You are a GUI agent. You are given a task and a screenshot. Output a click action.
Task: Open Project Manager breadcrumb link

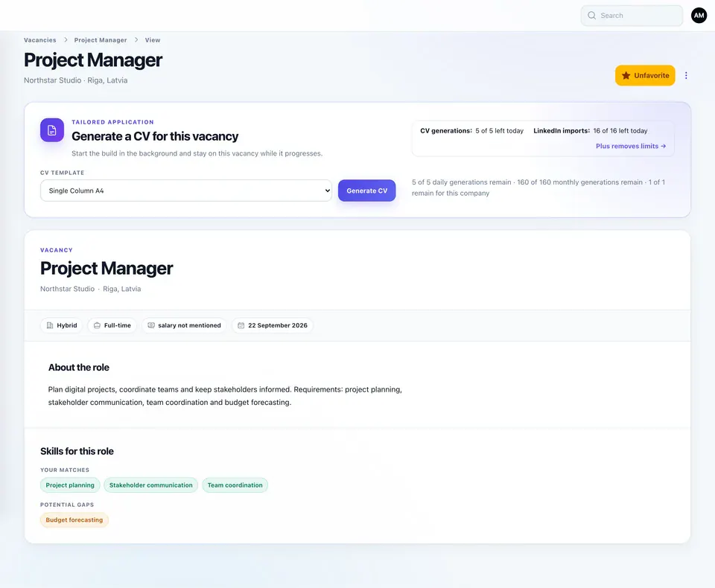pyautogui.click(x=101, y=40)
